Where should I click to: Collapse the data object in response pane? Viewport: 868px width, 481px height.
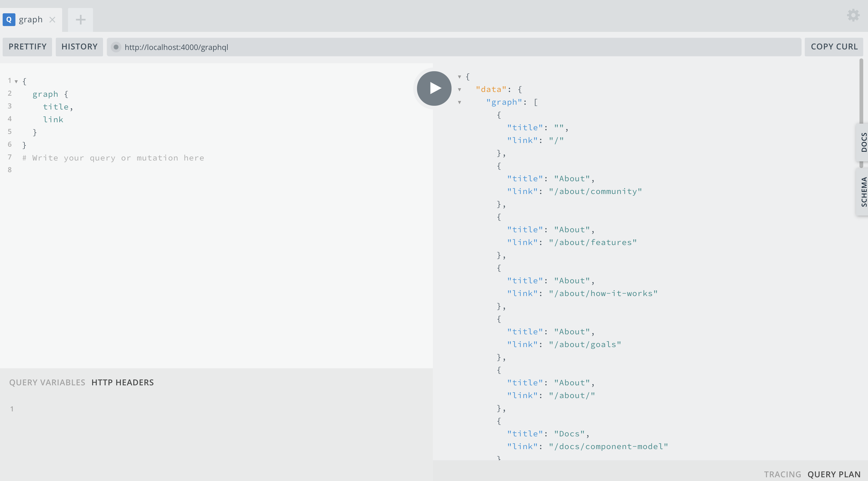point(460,89)
